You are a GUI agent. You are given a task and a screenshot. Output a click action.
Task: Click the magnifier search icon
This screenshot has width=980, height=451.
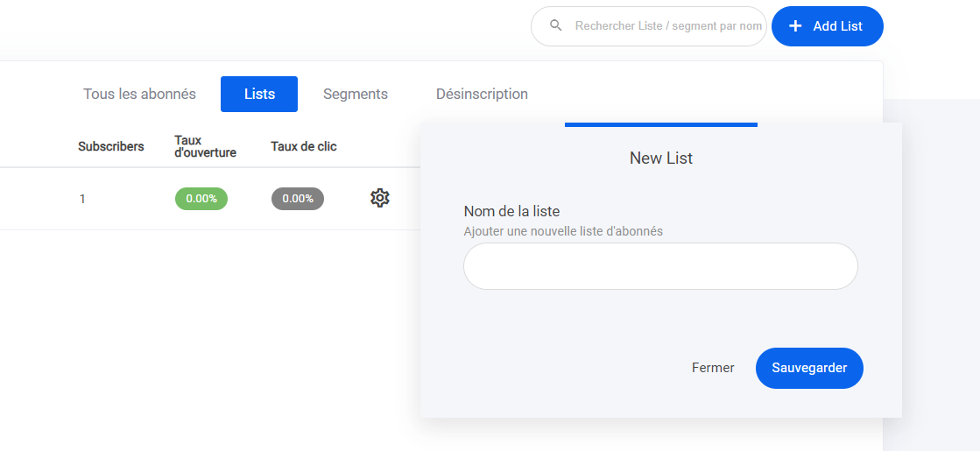tap(555, 26)
